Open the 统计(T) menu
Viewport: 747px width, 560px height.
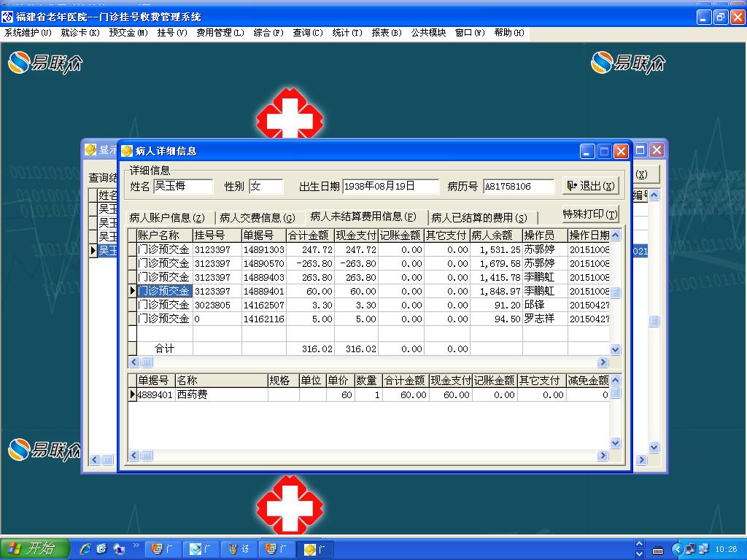[x=347, y=33]
